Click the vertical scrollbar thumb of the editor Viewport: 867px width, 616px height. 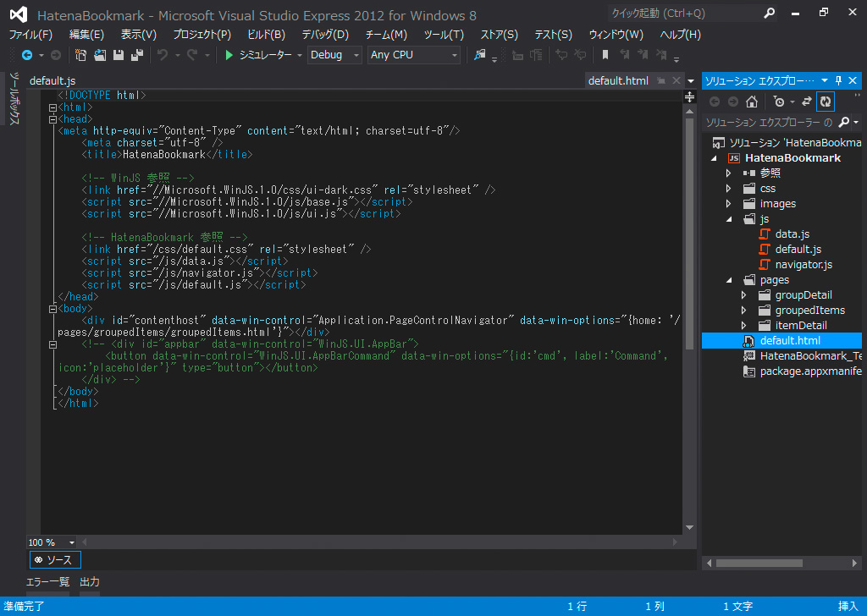689,234
